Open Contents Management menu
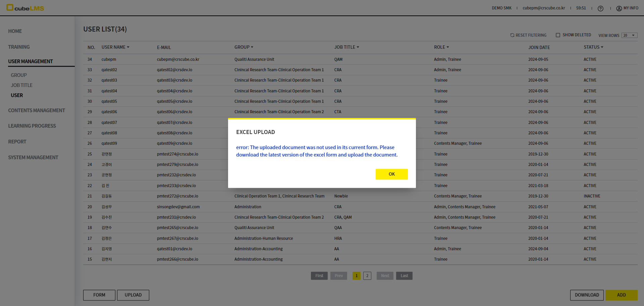Image resolution: width=644 pixels, height=306 pixels. pos(37,111)
